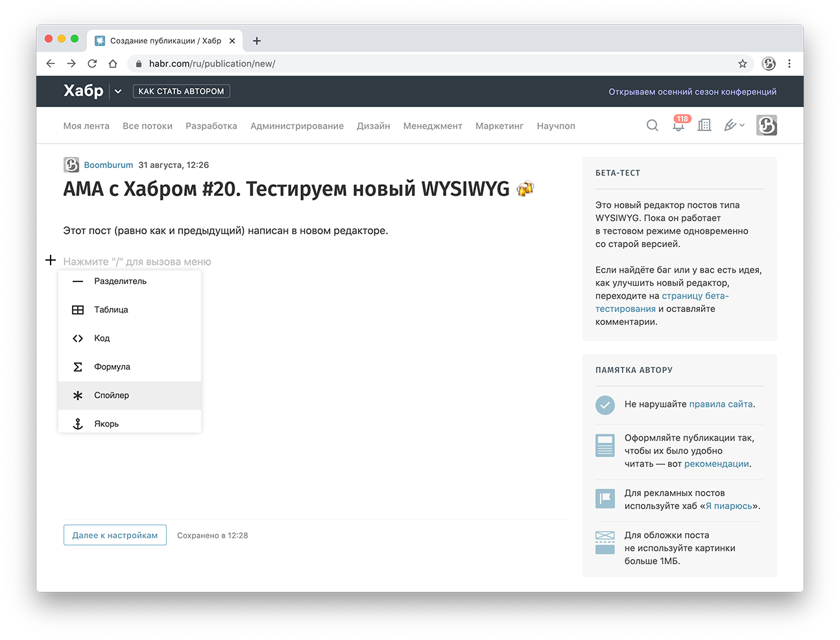Open the Chrome profile avatar in the toolbar

coord(769,64)
